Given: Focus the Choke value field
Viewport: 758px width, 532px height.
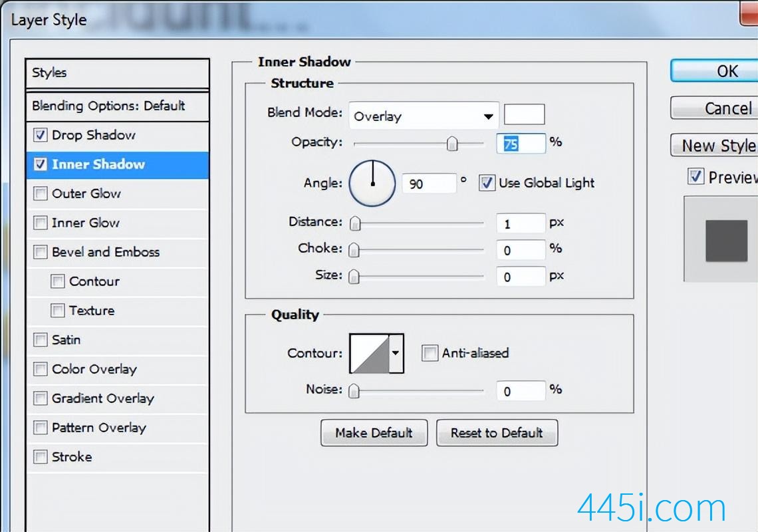Looking at the screenshot, I should 521,251.
